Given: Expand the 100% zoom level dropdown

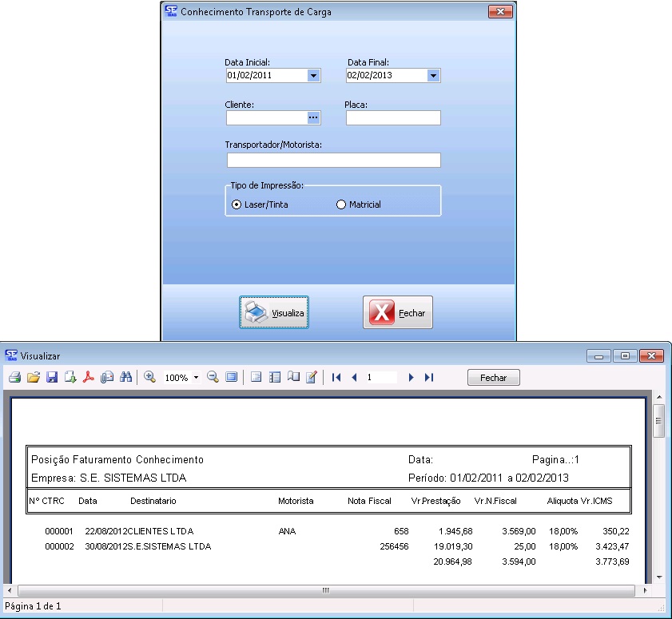Looking at the screenshot, I should pos(197,377).
